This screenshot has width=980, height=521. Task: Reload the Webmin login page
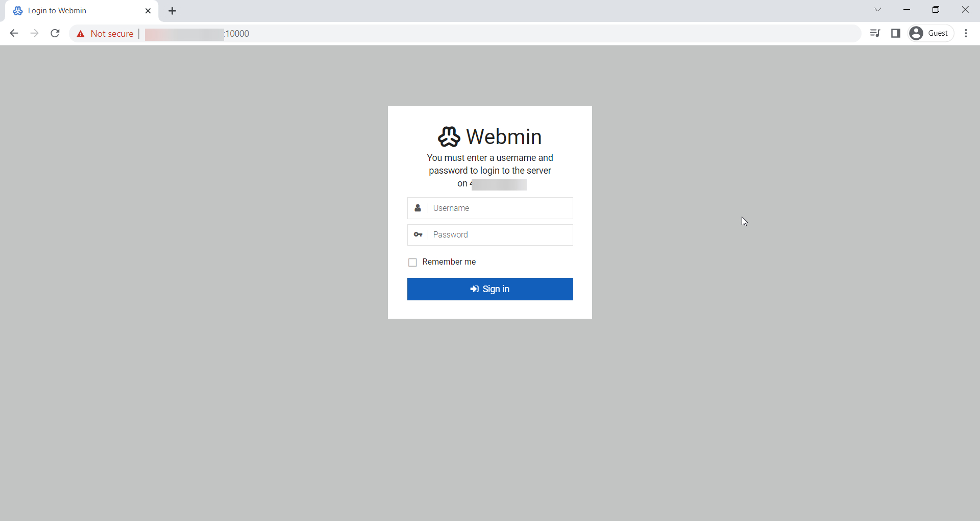[x=55, y=34]
